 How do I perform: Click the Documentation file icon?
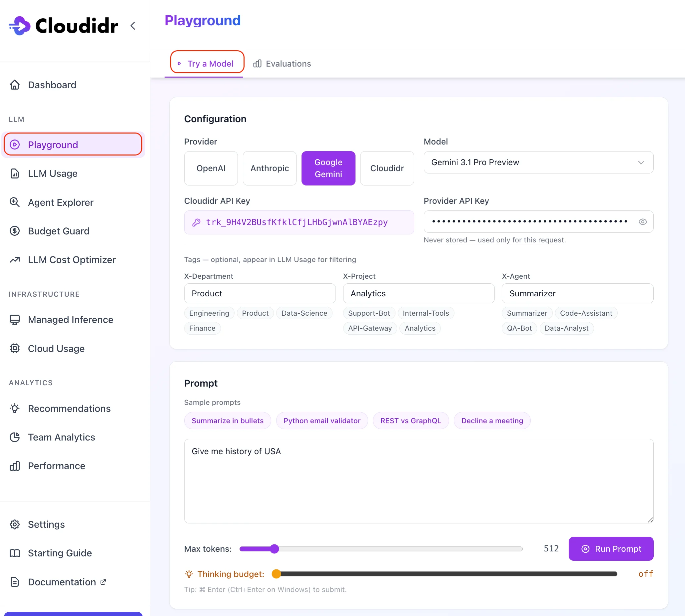[x=15, y=582]
